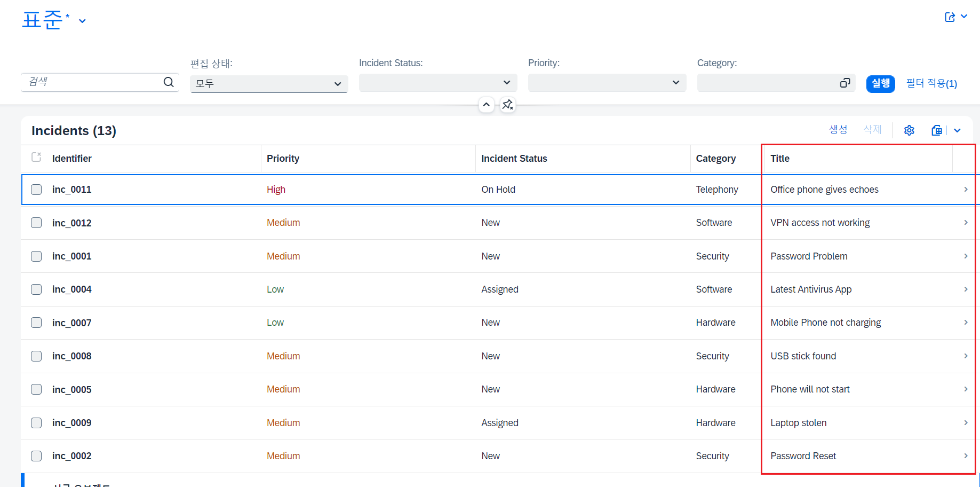The image size is (980, 487).
Task: Click the 실행 (Go) button
Action: coord(881,83)
